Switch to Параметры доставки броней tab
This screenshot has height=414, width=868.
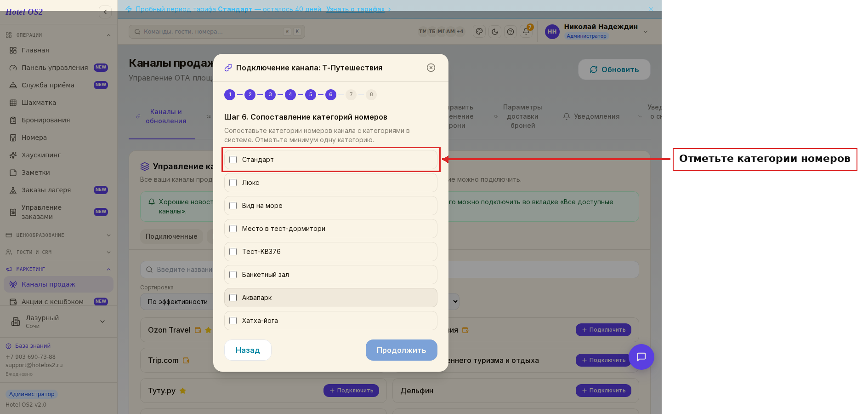point(518,116)
